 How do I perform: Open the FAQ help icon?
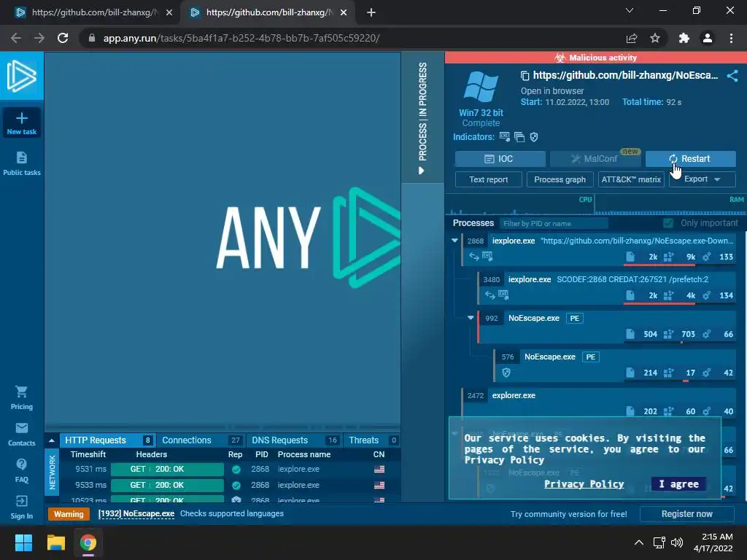21,464
